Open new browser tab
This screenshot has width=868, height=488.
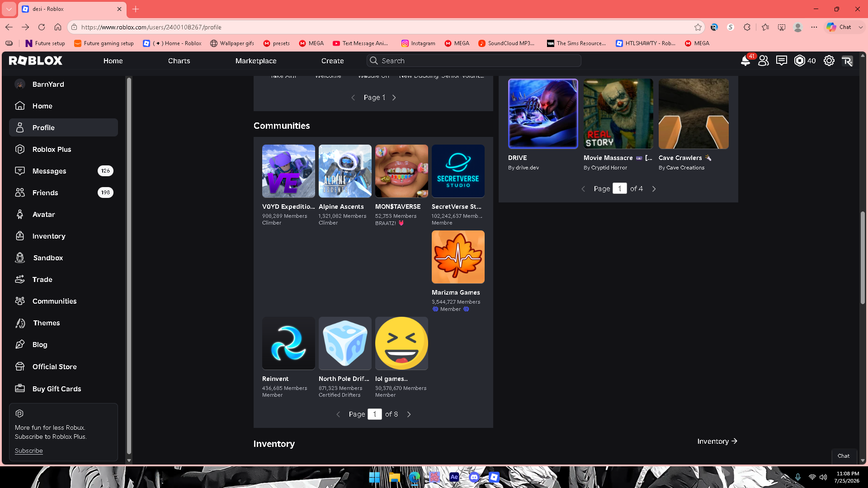(x=136, y=9)
